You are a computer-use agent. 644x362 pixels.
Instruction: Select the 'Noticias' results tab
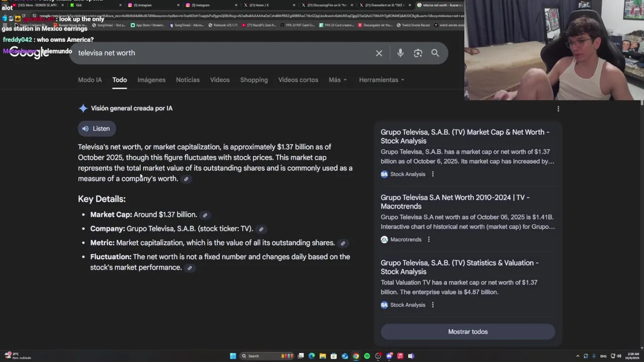[x=188, y=80]
